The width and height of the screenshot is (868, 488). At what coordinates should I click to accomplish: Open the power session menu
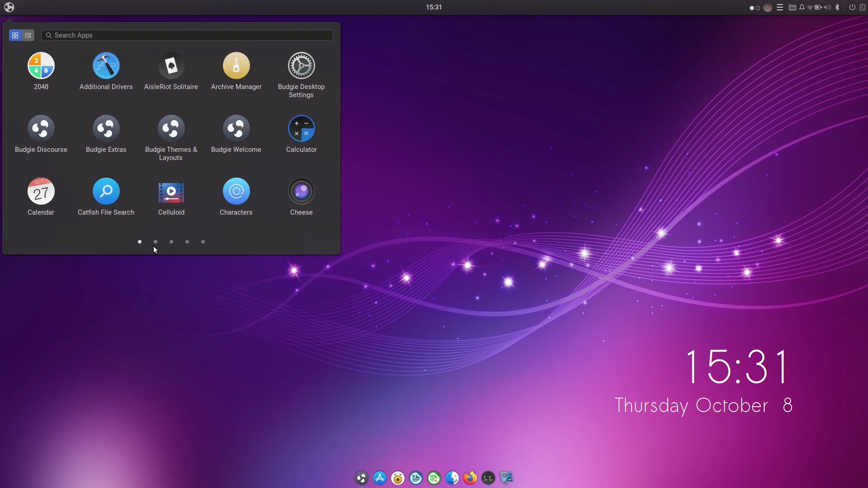852,7
